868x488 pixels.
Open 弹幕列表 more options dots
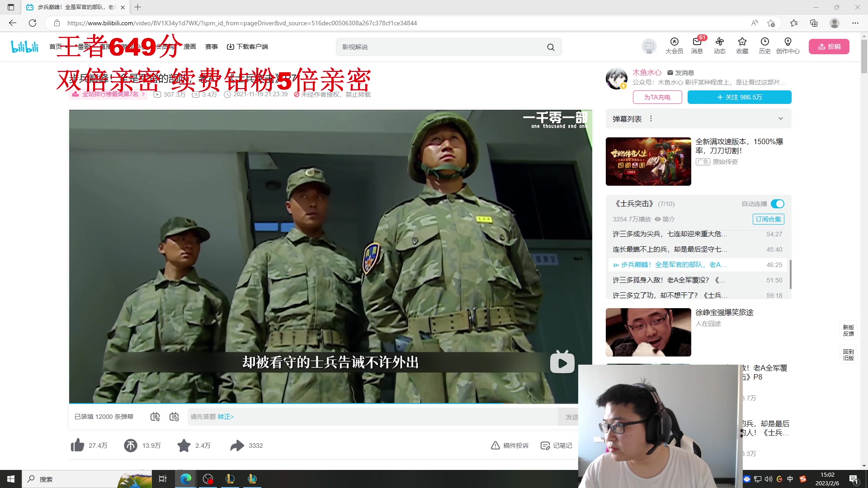point(651,119)
